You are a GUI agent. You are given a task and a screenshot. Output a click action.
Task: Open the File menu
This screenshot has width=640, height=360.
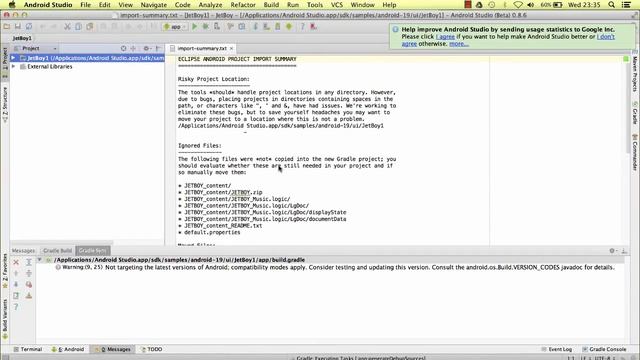point(85,5)
